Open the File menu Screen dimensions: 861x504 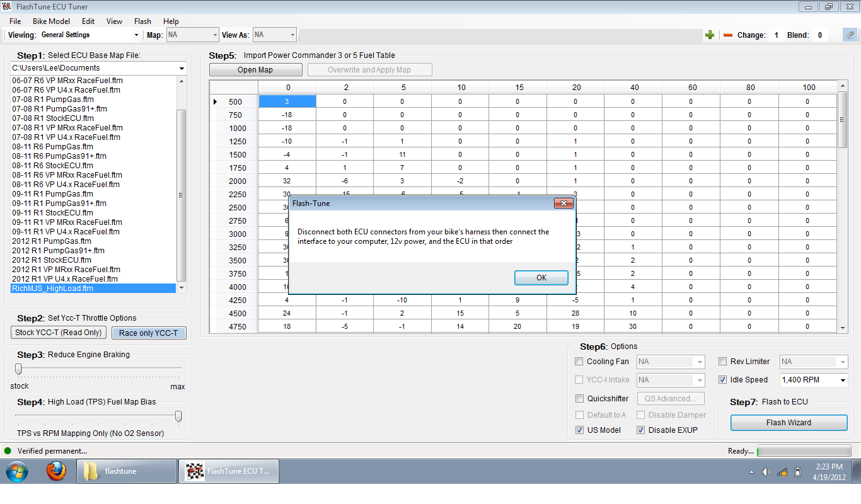15,21
